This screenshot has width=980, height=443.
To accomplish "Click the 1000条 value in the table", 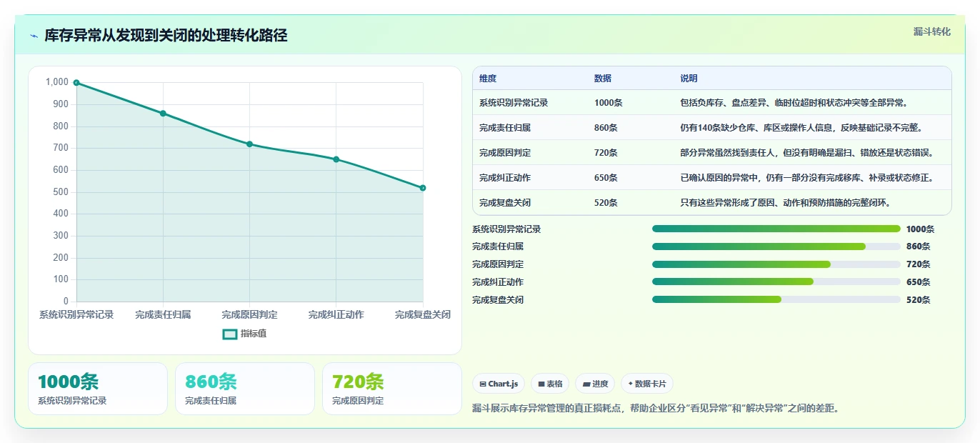I will (609, 103).
